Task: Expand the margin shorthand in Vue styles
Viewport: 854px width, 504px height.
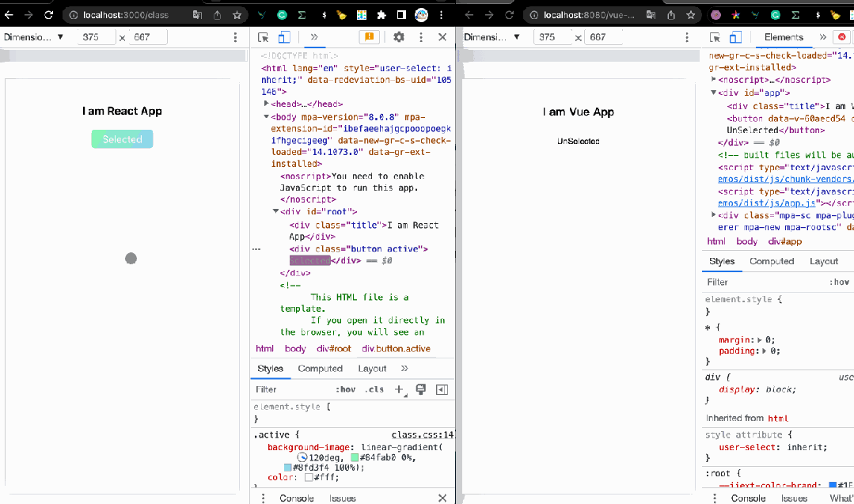Action: [x=760, y=339]
